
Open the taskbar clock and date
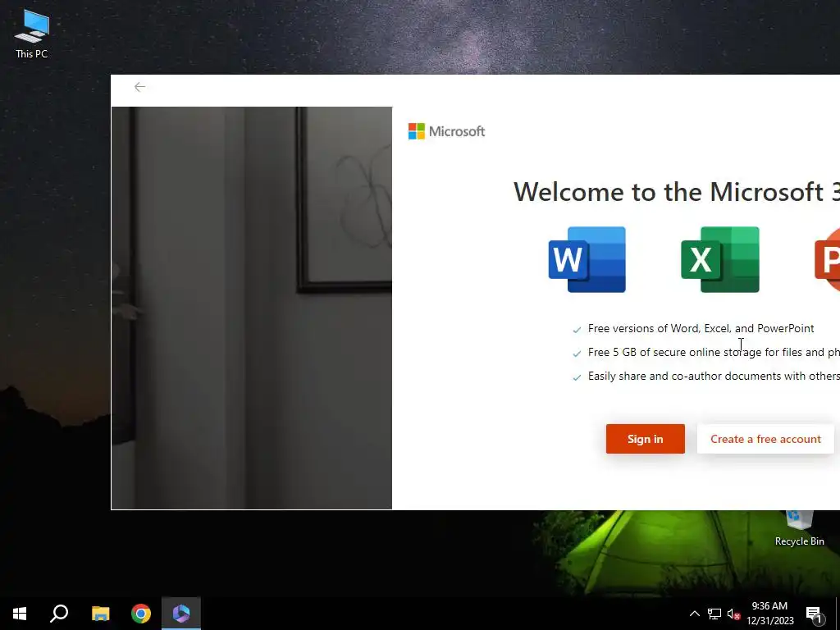769,614
